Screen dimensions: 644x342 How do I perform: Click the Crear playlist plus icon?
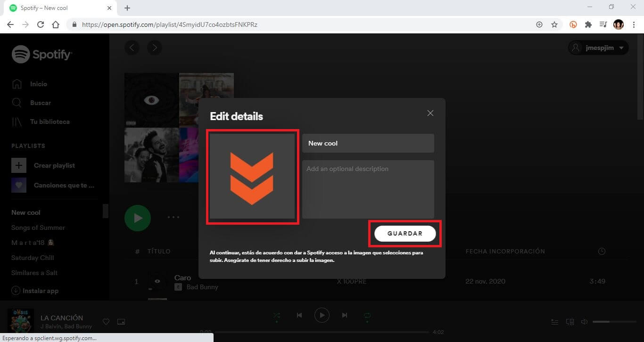click(19, 165)
